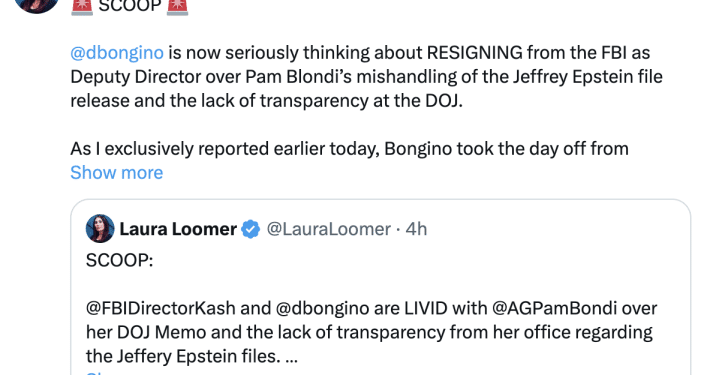Click the quoted tweet's SCOOP: line
Viewport: 710px width, 375px height.
tap(120, 260)
